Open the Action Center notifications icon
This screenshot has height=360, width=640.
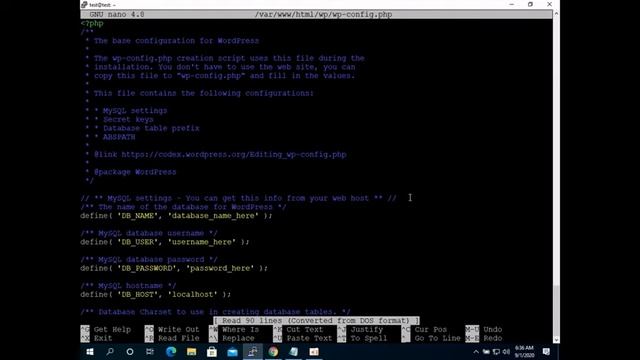(x=546, y=351)
